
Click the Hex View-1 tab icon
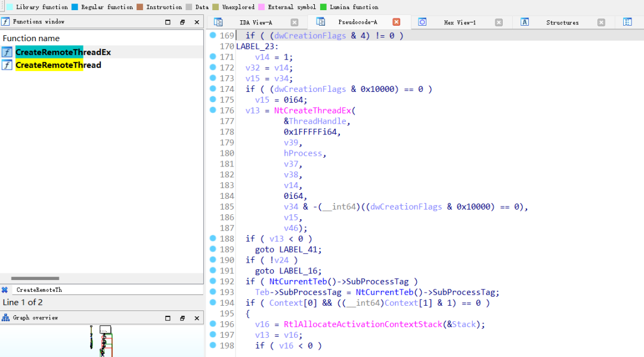[x=422, y=22]
